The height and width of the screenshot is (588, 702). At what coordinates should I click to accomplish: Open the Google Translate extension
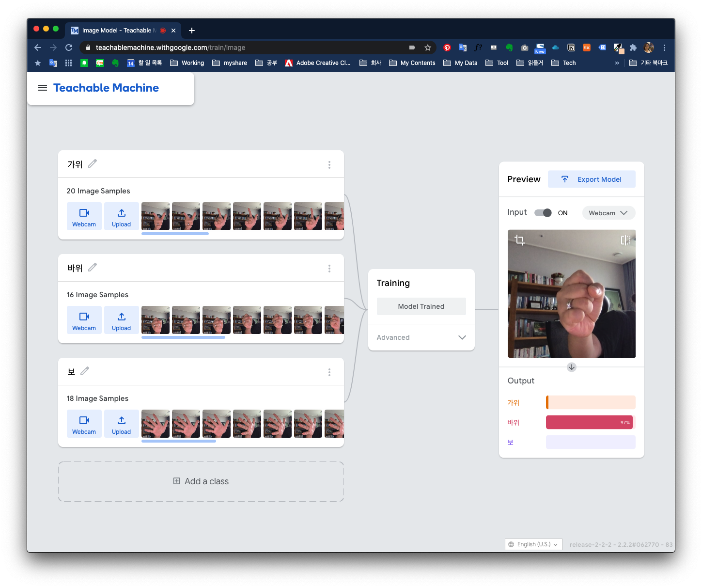coord(463,48)
